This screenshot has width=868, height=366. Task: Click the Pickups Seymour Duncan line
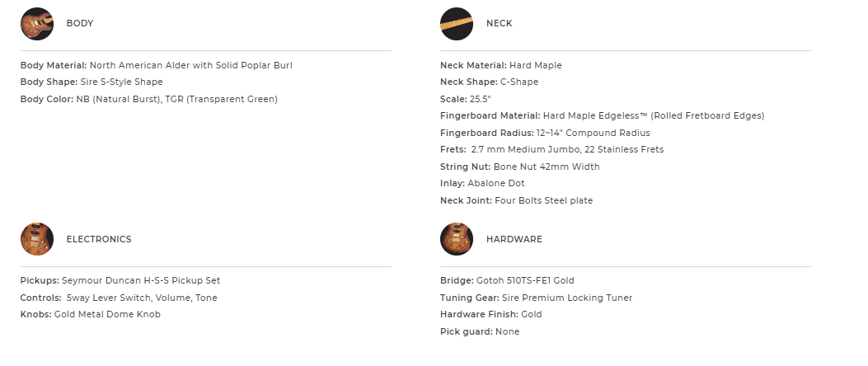120,280
